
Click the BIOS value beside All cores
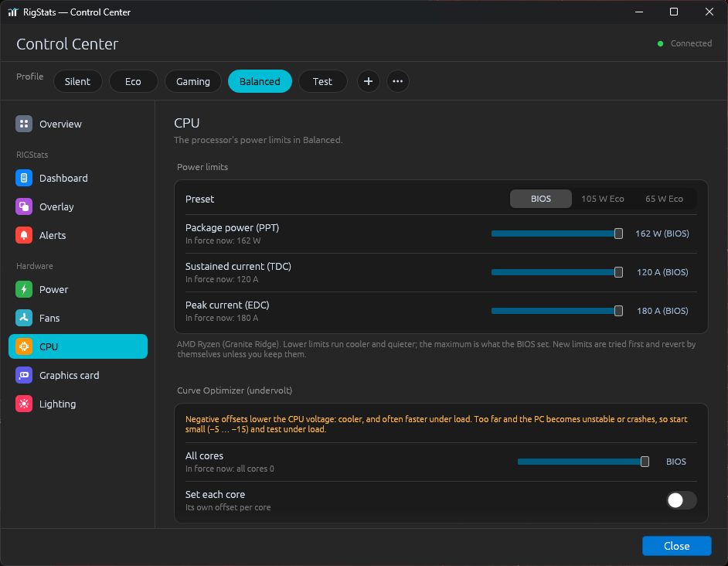(x=676, y=462)
